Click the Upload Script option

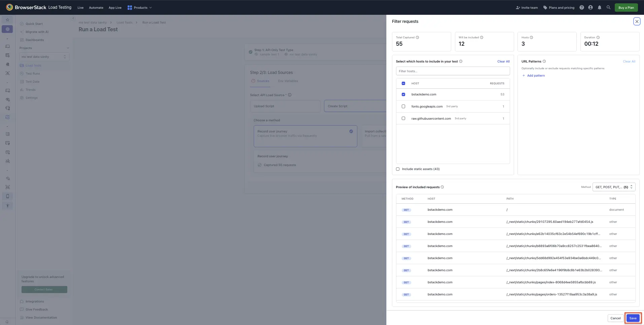point(285,106)
